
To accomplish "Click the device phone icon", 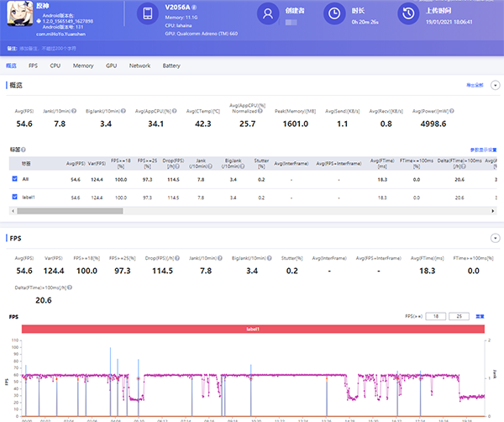I will pyautogui.click(x=147, y=14).
